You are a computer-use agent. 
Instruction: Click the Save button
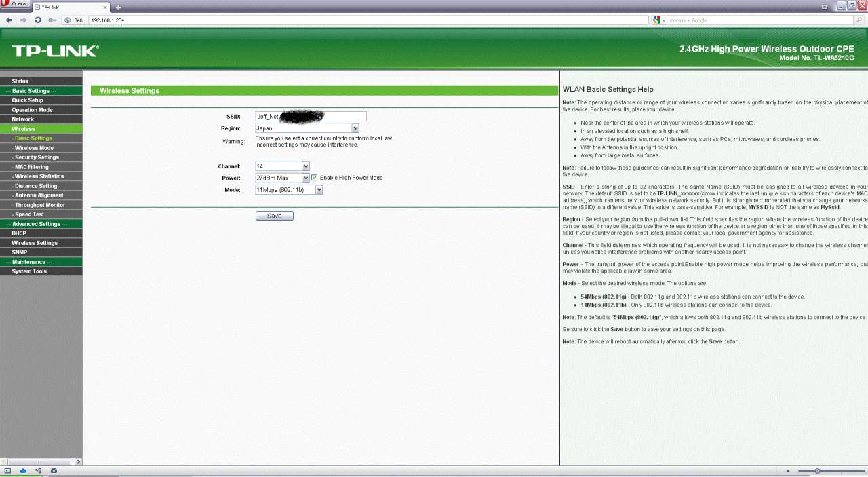click(x=275, y=216)
